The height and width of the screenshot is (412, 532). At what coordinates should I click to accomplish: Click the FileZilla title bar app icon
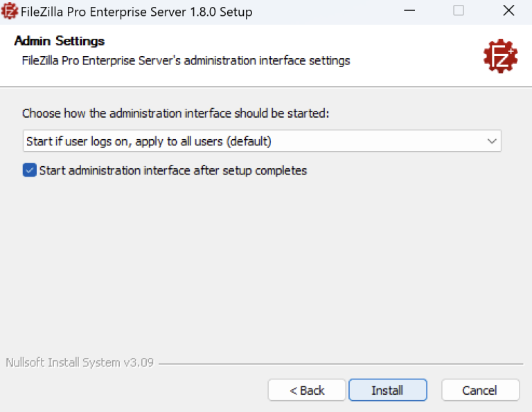[x=9, y=11]
